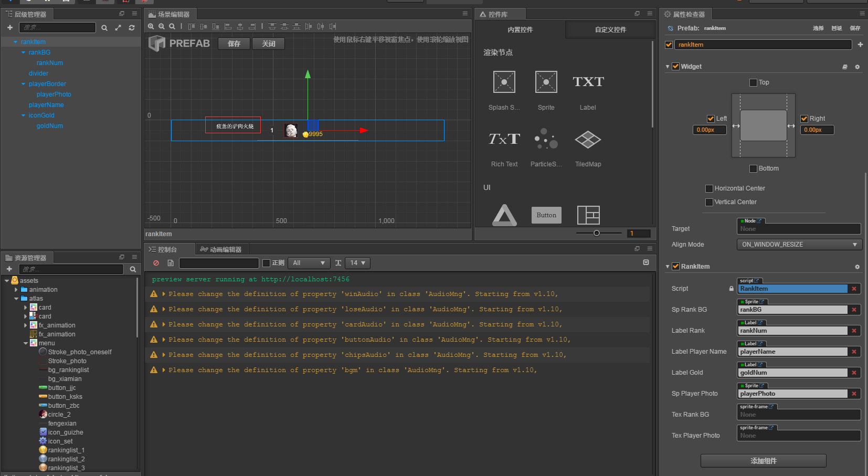
Task: Clear the console log
Action: [156, 263]
